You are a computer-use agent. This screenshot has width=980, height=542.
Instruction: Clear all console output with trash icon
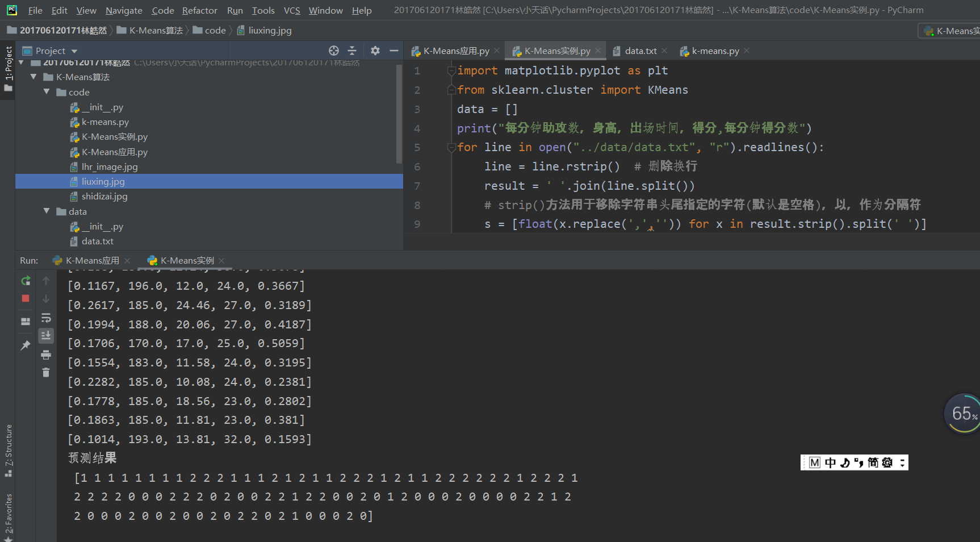coord(46,373)
